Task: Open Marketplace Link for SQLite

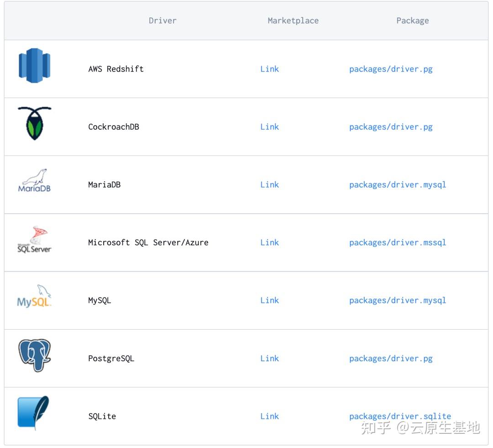Action: click(269, 416)
